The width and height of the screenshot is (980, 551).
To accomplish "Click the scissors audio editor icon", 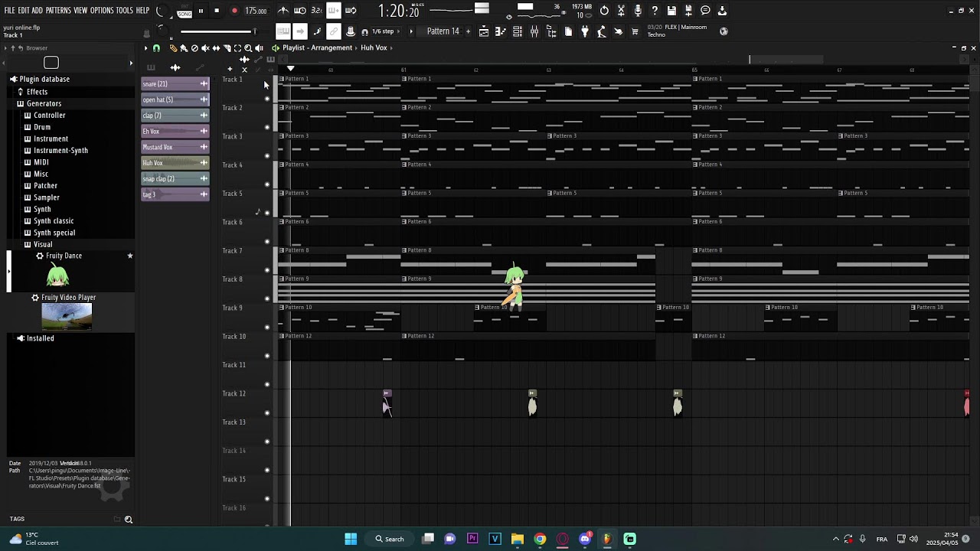I will click(621, 11).
